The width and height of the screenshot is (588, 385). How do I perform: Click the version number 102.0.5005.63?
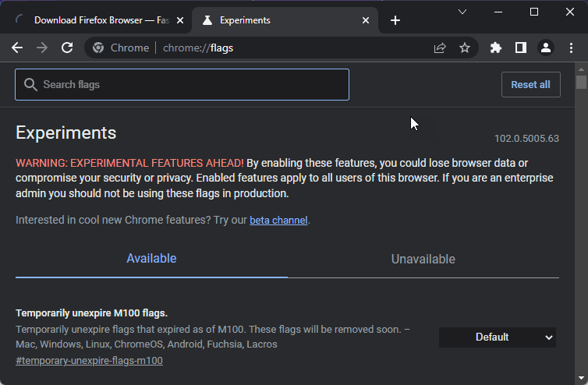click(526, 139)
